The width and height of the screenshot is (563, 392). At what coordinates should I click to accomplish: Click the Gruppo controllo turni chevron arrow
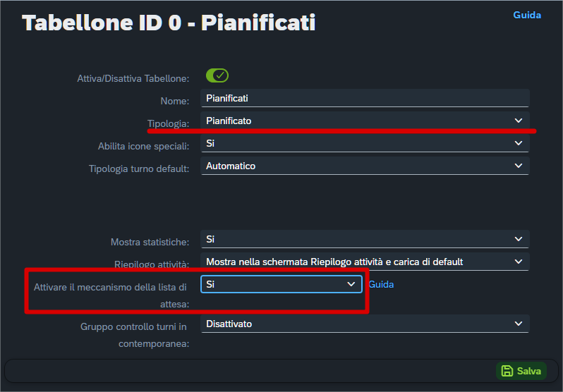(x=519, y=324)
